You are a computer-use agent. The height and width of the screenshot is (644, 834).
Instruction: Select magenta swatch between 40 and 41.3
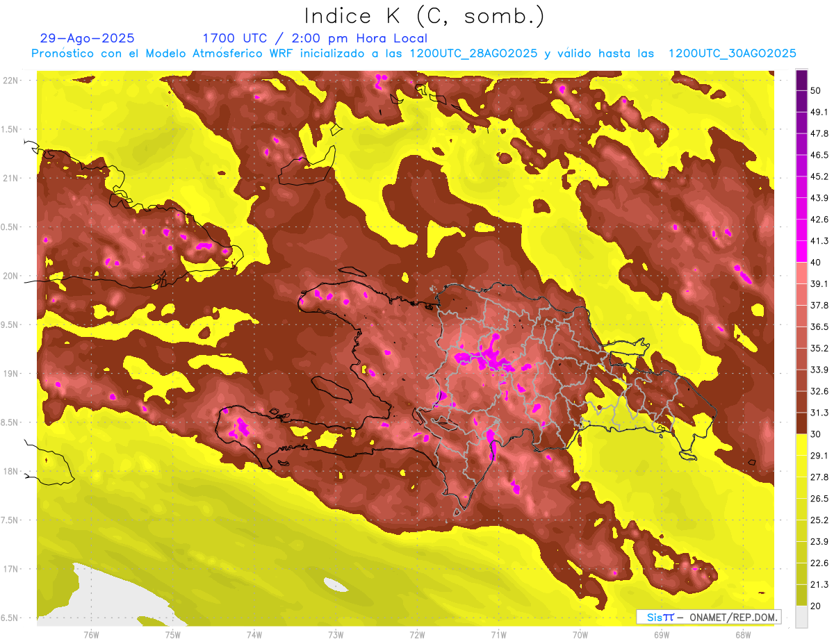[x=801, y=251]
